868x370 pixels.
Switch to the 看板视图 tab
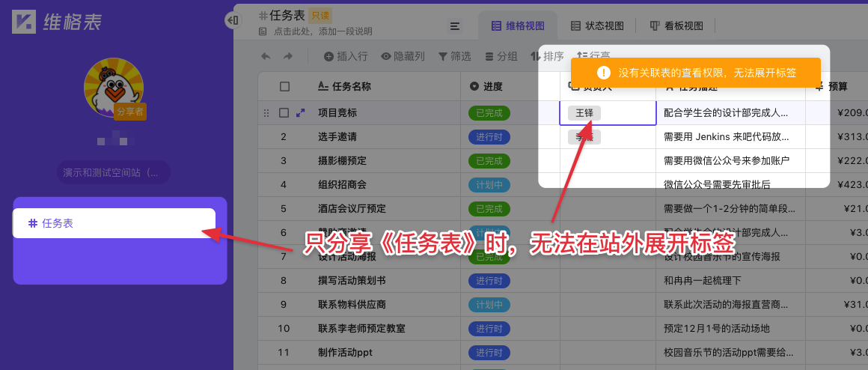pyautogui.click(x=676, y=26)
